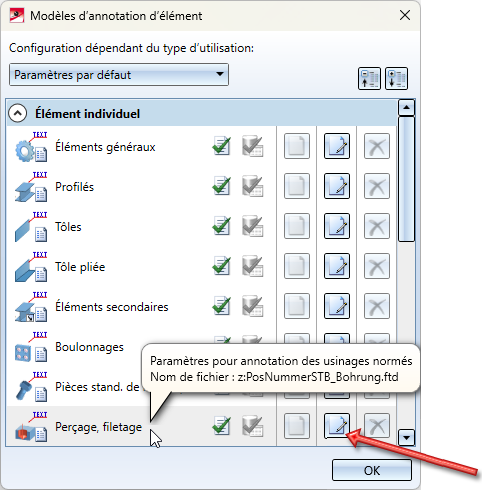Toggle grey table checkmark for Éléments généraux
482x490 pixels.
click(252, 146)
